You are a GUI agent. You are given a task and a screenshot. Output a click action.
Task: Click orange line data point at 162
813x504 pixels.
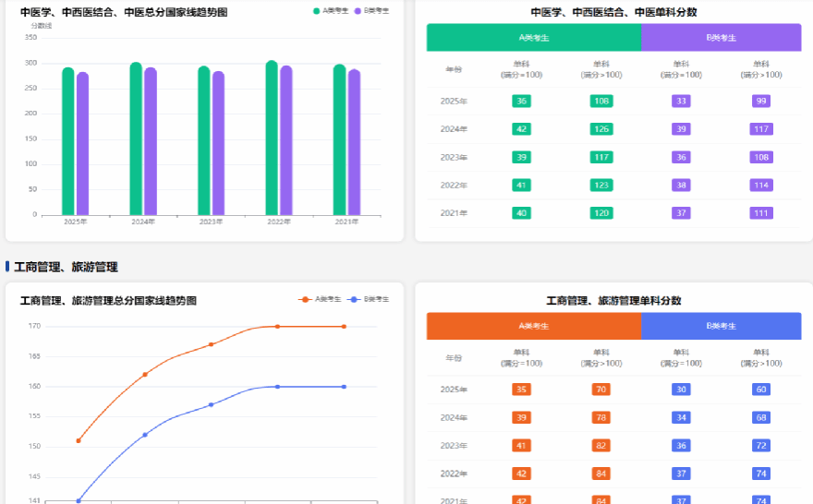[145, 374]
